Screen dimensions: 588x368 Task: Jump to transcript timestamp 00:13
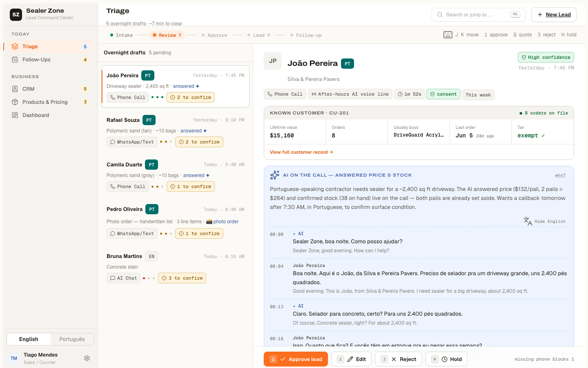pos(276,307)
